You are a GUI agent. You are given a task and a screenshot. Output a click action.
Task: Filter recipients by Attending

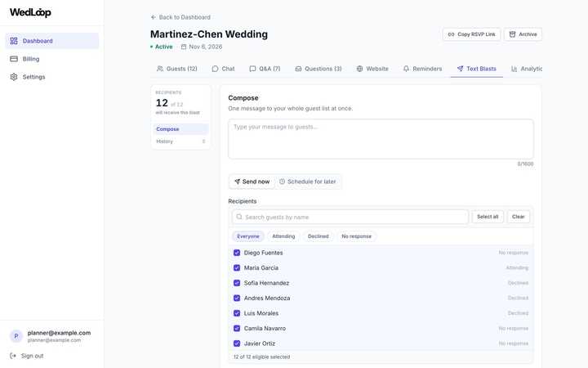283,236
